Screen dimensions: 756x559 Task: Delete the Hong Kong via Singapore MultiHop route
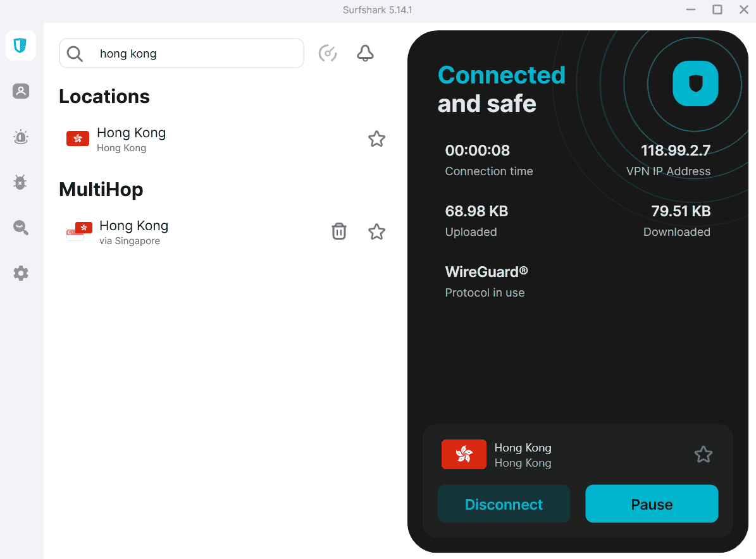[338, 231]
